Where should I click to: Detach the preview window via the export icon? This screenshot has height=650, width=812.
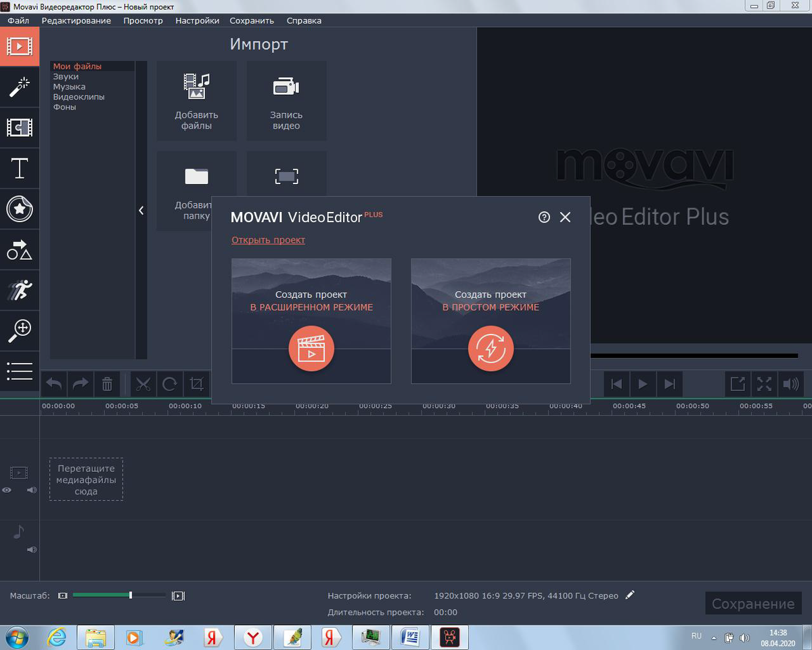(738, 384)
